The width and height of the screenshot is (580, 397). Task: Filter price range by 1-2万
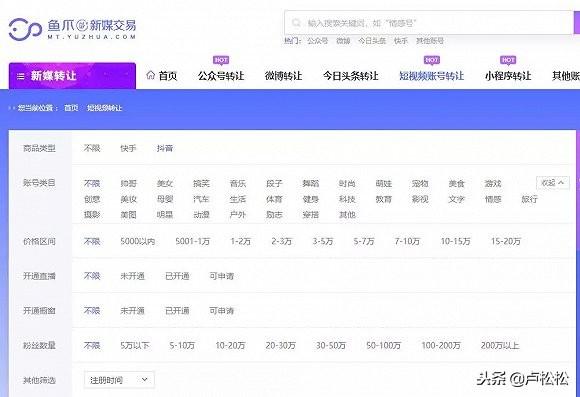click(x=240, y=242)
